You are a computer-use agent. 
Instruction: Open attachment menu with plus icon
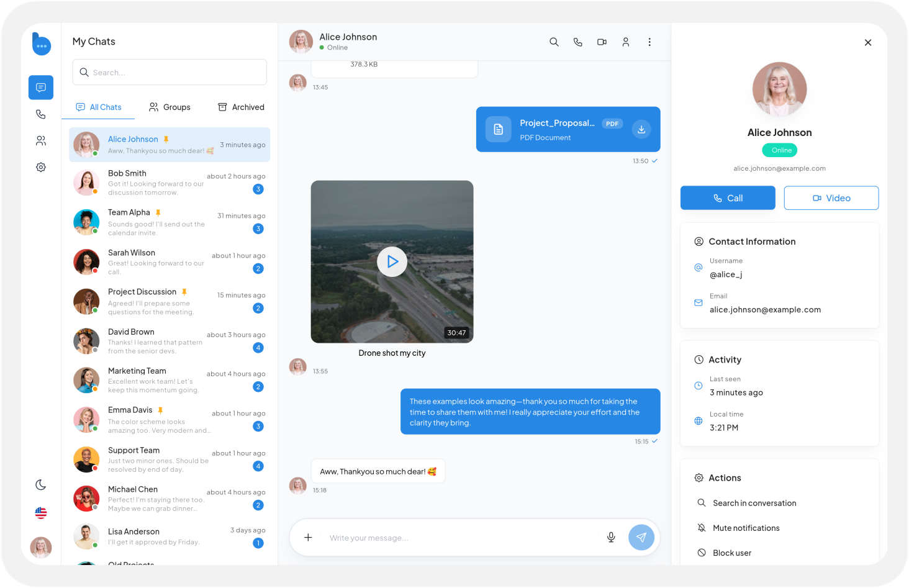308,538
